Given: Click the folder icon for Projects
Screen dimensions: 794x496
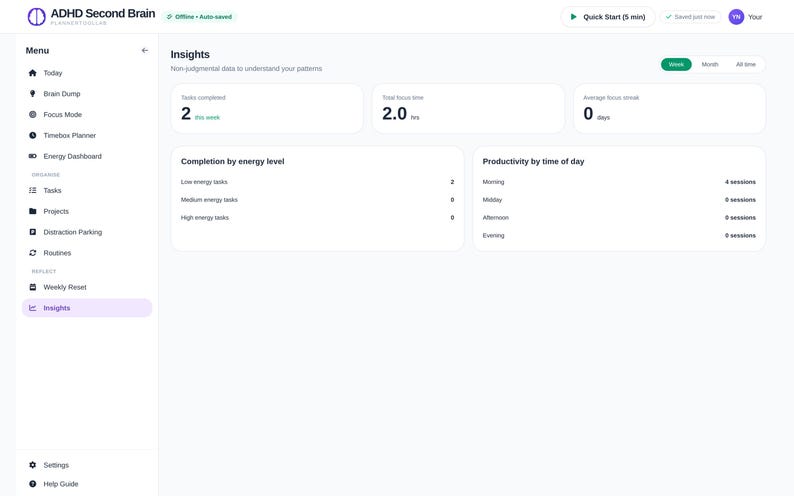Looking at the screenshot, I should [x=32, y=211].
